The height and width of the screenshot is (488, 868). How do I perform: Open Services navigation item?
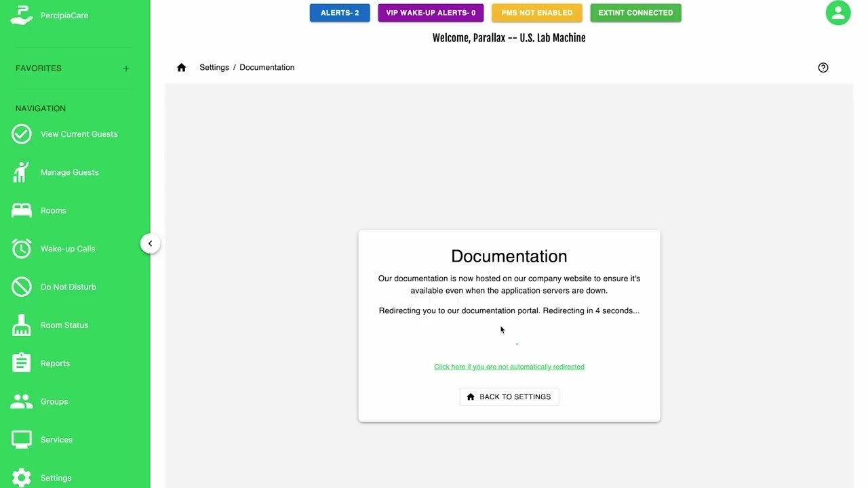point(56,440)
